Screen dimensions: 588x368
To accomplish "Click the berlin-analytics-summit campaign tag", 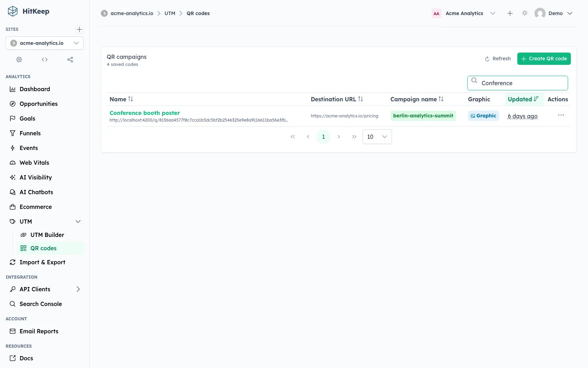I will [x=423, y=116].
